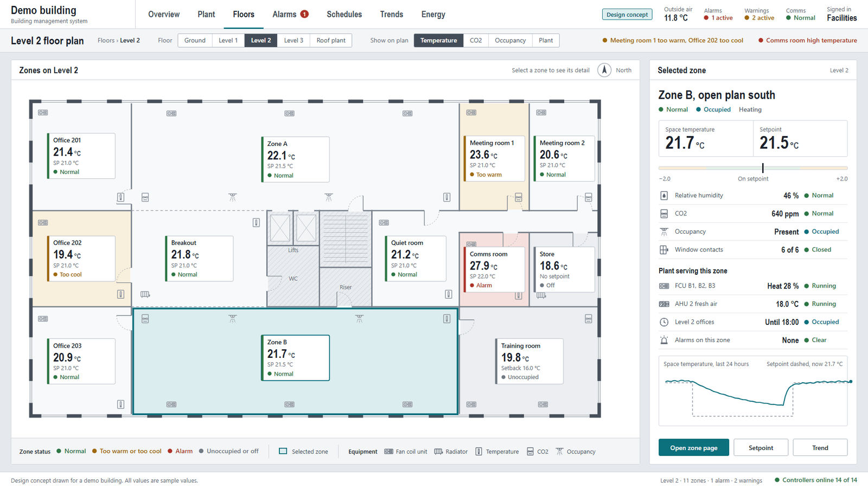The height and width of the screenshot is (488, 868).
Task: Switch floor to Ground
Action: [x=195, y=41]
